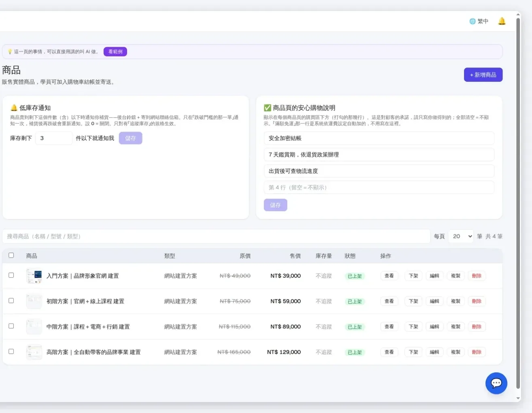Open thumbnail of 初階方案 product
This screenshot has height=413, width=532.
[34, 301]
